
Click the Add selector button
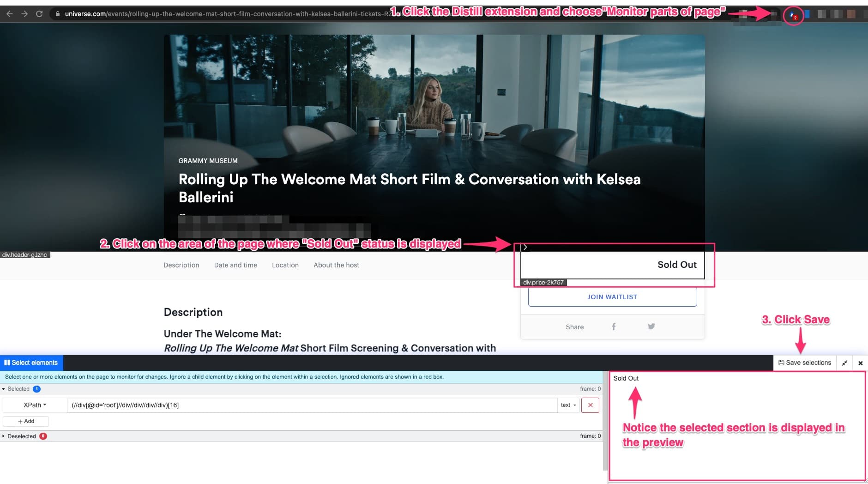point(26,421)
